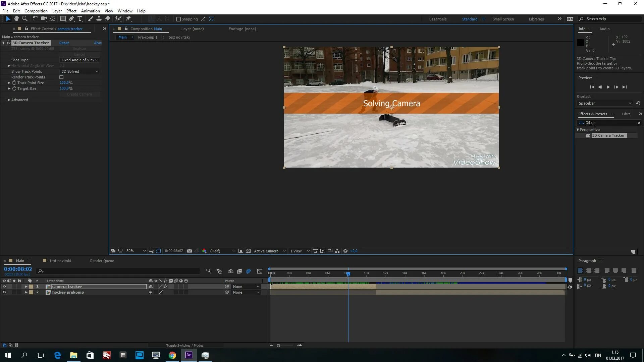This screenshot has width=644, height=362.
Task: Open Chrome from the taskbar
Action: (172, 355)
